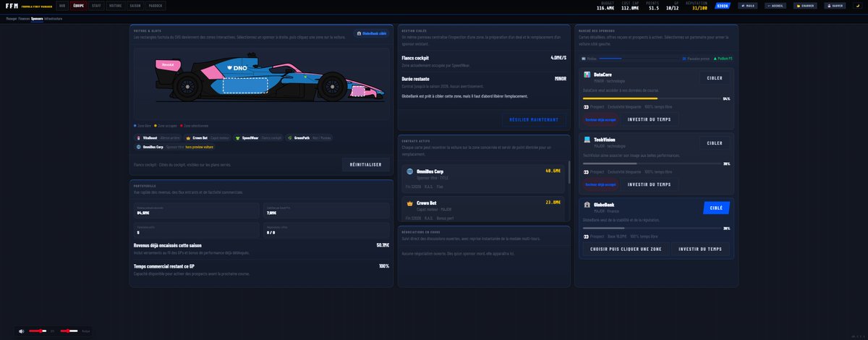This screenshot has height=340, width=868.
Task: Click the CHARGER button
Action: [x=805, y=5]
